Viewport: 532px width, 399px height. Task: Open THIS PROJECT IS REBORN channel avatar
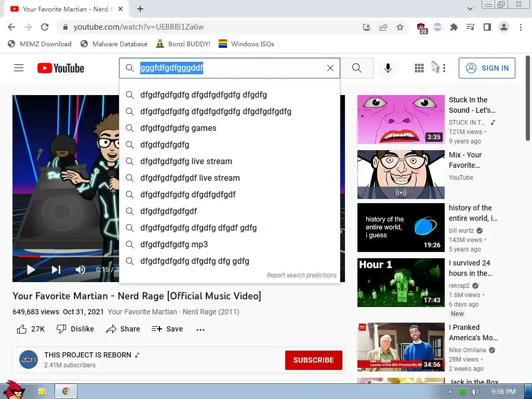coord(29,360)
